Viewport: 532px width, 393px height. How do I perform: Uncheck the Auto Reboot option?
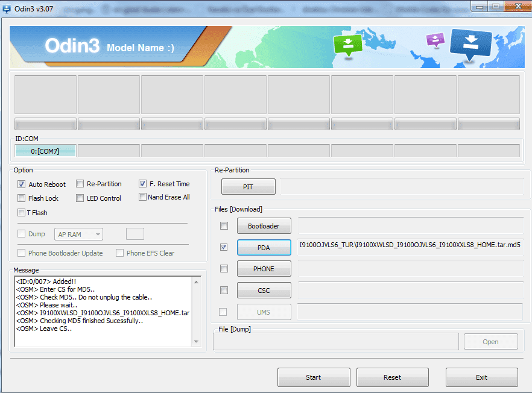tap(22, 184)
